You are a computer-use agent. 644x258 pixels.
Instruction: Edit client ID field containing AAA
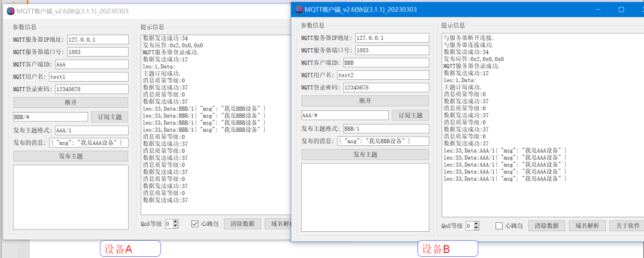[92, 64]
